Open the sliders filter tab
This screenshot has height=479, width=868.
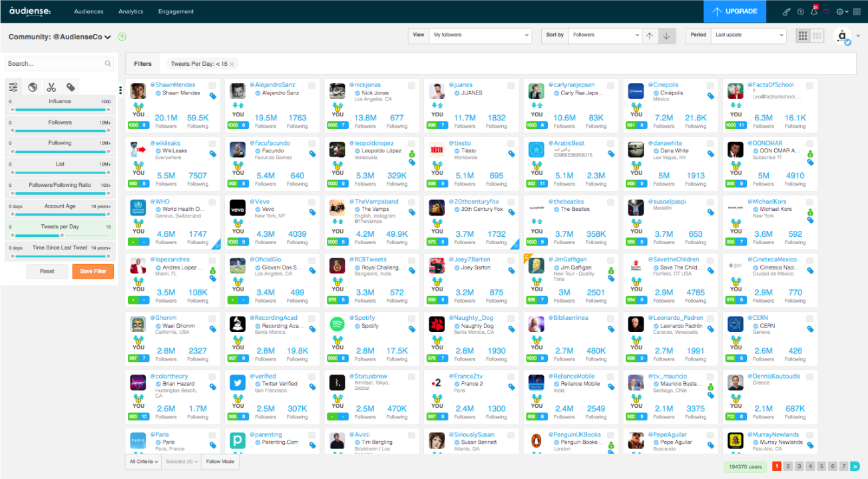tap(13, 87)
